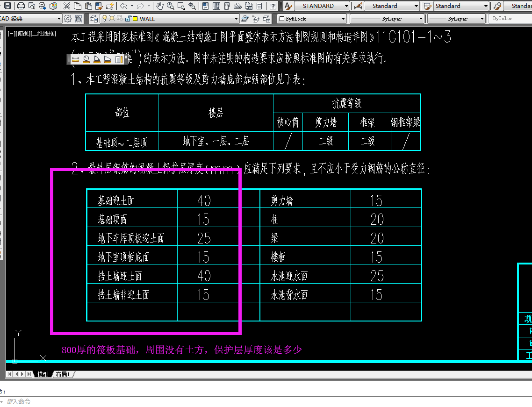This screenshot has width=532, height=407.
Task: Switch to the 模型 tab
Action: (43, 374)
